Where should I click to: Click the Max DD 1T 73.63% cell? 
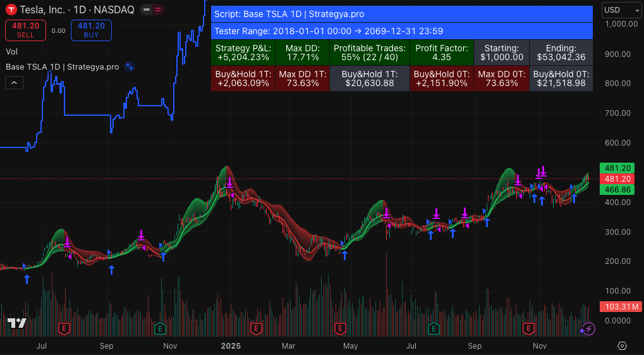click(302, 78)
